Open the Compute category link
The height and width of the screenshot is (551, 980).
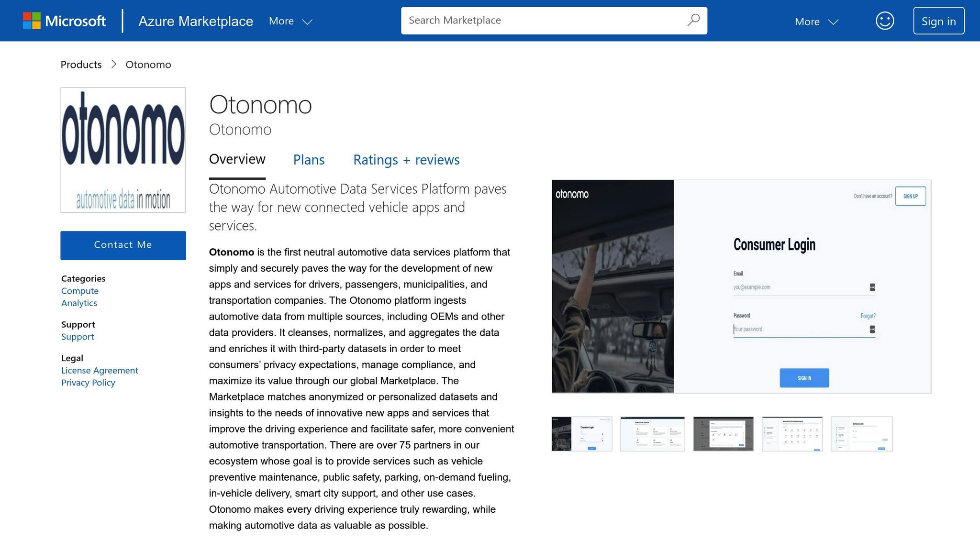tap(80, 291)
